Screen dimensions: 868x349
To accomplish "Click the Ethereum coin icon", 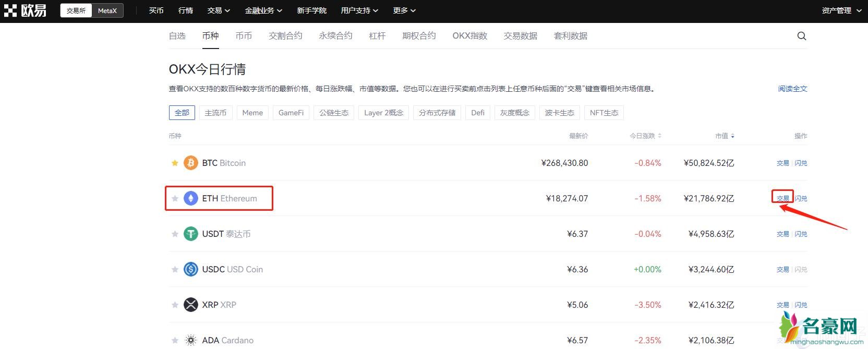I will point(191,198).
